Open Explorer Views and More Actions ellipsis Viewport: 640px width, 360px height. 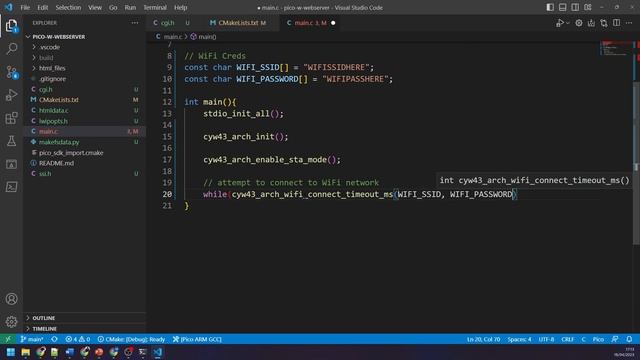coord(135,23)
